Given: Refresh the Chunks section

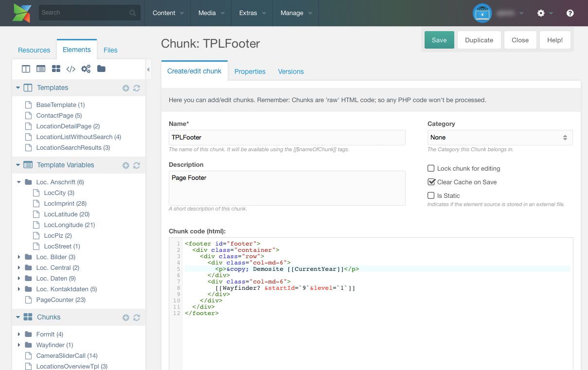Looking at the screenshot, I should coord(137,317).
